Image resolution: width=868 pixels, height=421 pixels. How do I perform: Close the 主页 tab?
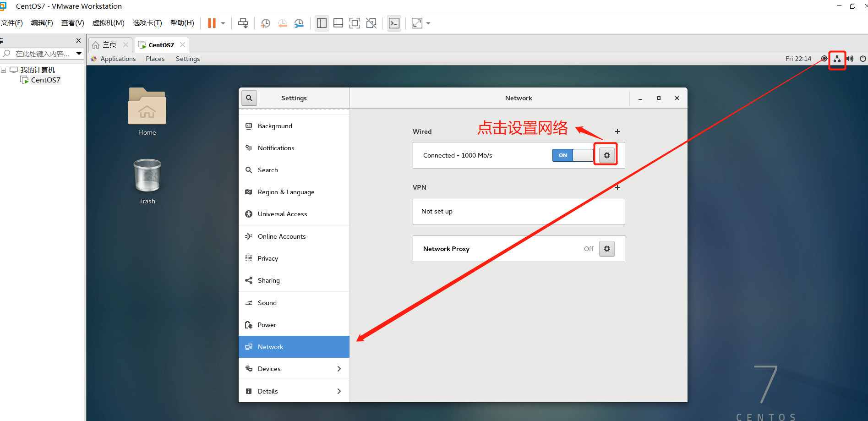coord(126,44)
